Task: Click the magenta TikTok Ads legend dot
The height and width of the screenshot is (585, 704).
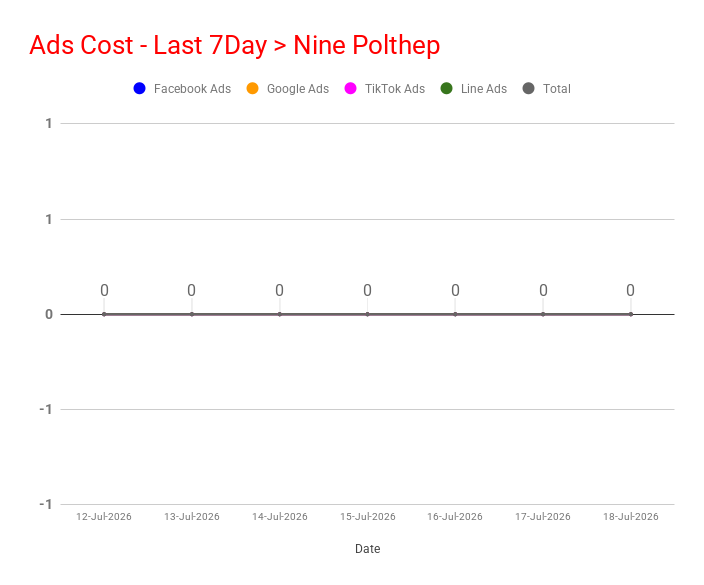Action: point(351,88)
